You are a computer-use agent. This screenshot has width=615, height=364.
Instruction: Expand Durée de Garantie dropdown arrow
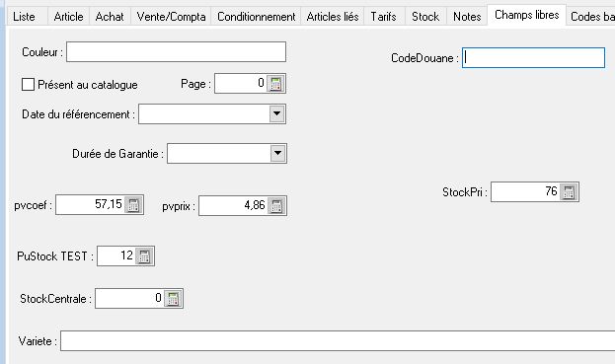click(277, 153)
